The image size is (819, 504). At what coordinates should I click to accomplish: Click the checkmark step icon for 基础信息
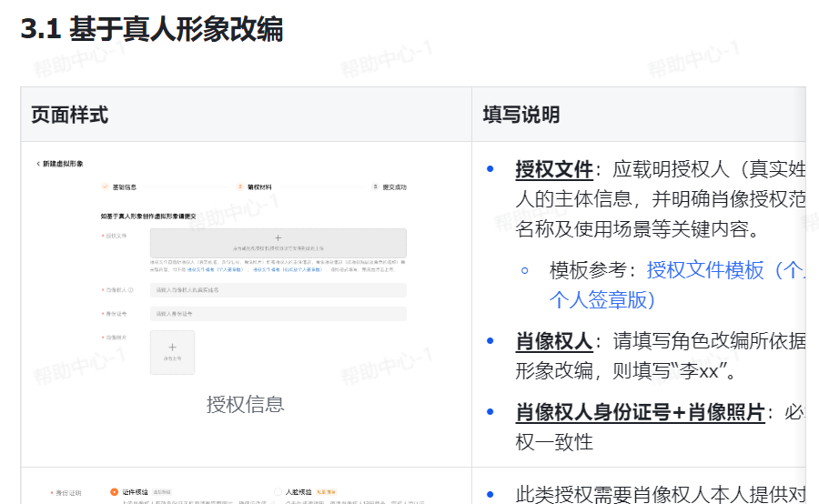pyautogui.click(x=105, y=187)
